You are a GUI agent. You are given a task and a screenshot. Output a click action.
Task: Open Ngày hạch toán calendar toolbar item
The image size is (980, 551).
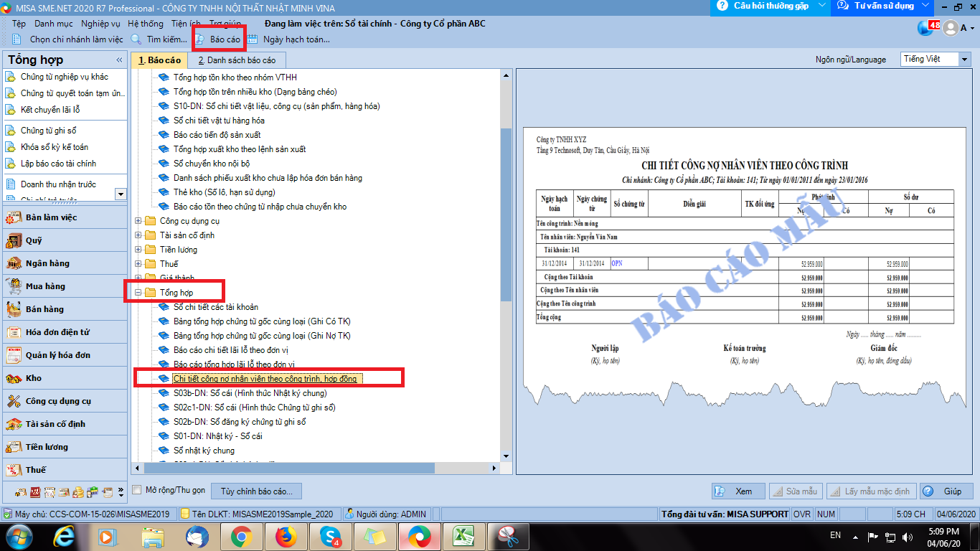pyautogui.click(x=288, y=39)
